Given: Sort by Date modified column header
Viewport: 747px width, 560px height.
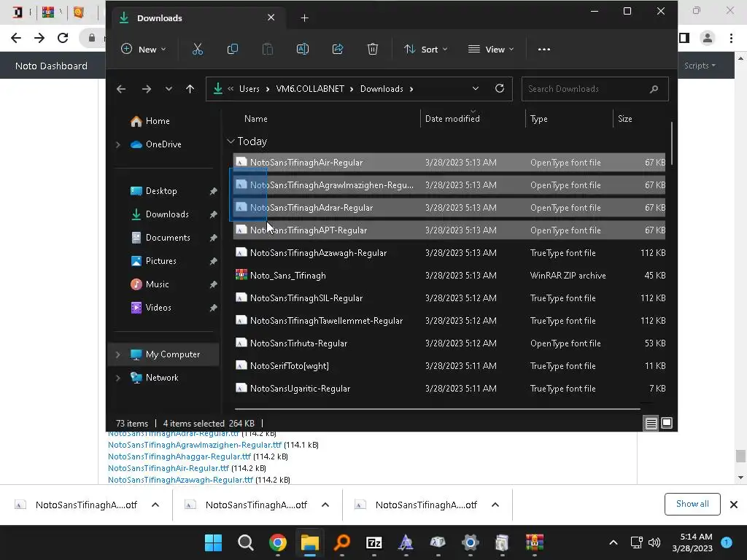Looking at the screenshot, I should pyautogui.click(x=452, y=119).
